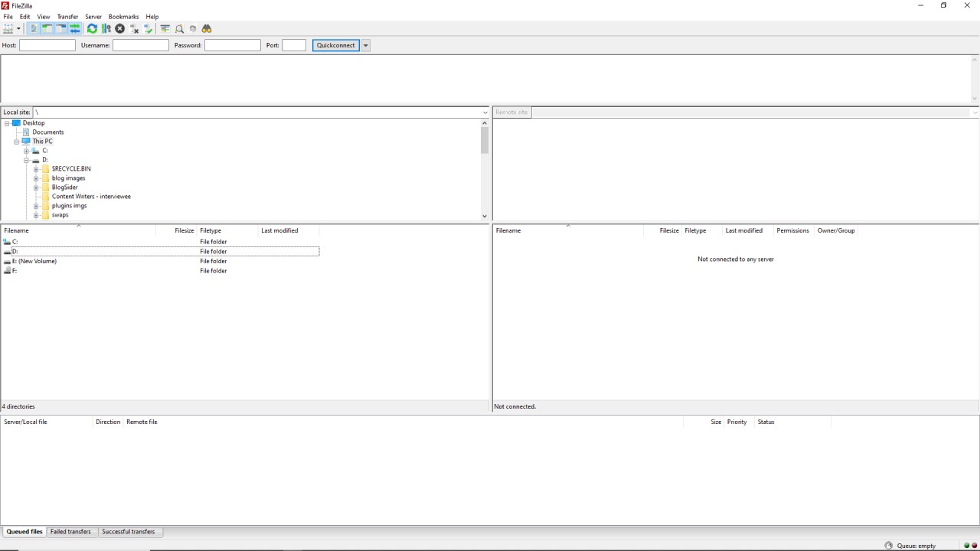Viewport: 980px width, 551px height.
Task: Expand the plugins imgs folder node
Action: pos(36,206)
